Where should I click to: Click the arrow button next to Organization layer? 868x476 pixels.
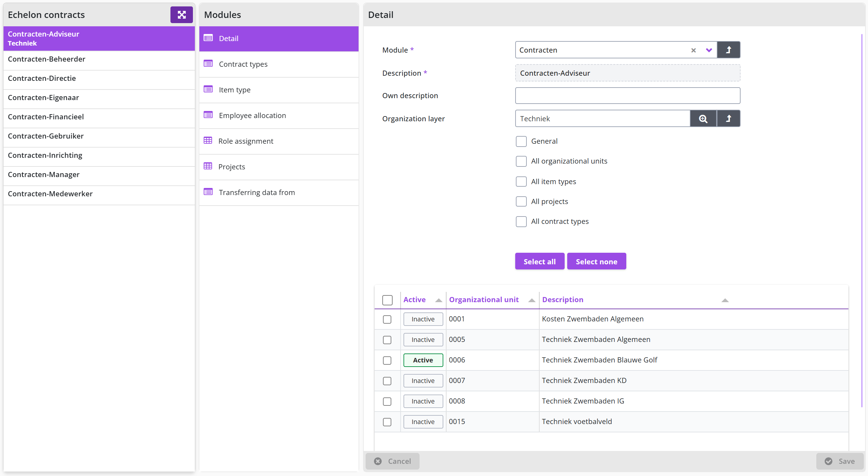[728, 118]
